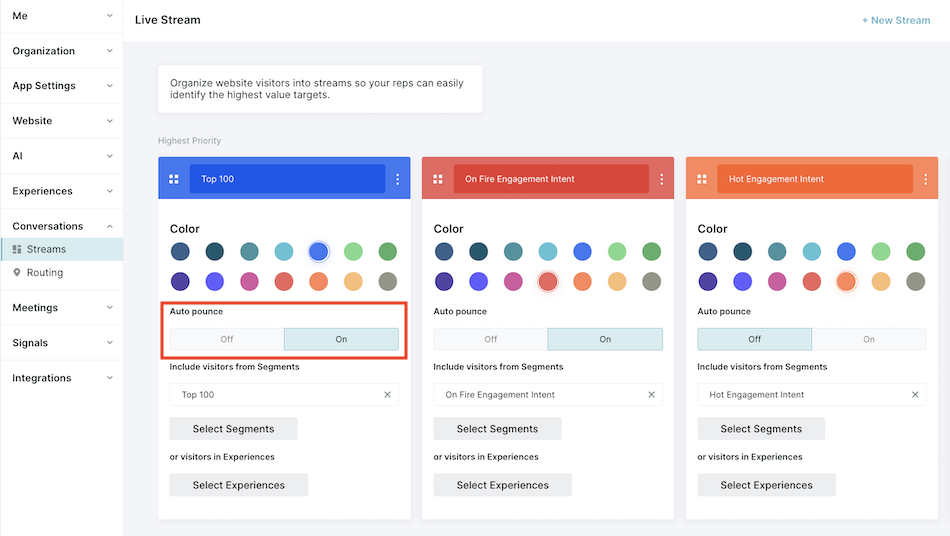950x536 pixels.
Task: Click Select Segments for Top 100
Action: coord(233,429)
